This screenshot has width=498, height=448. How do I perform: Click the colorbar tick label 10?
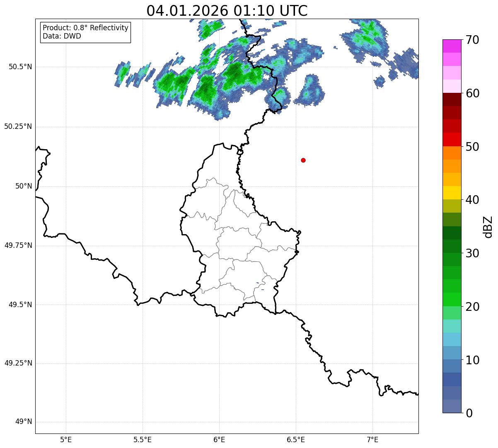(x=472, y=360)
